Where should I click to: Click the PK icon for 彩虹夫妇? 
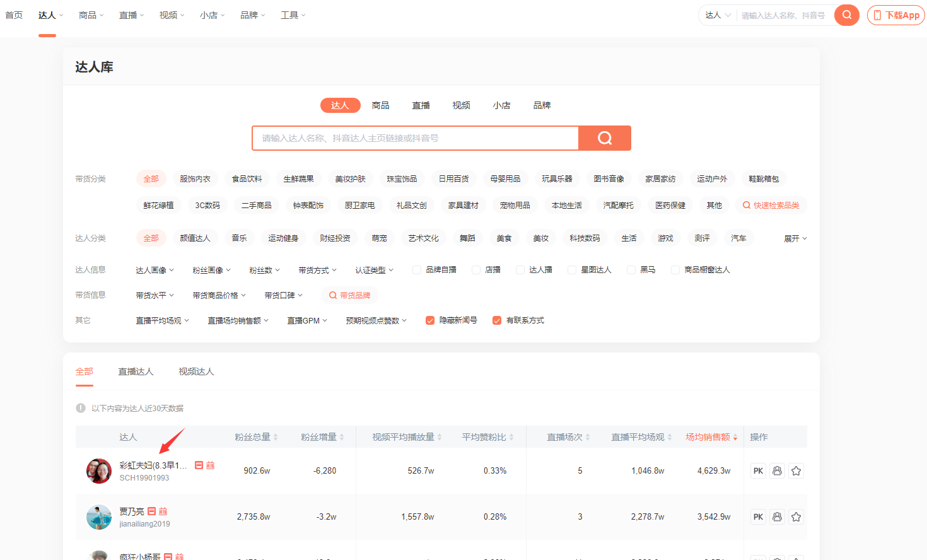[758, 471]
